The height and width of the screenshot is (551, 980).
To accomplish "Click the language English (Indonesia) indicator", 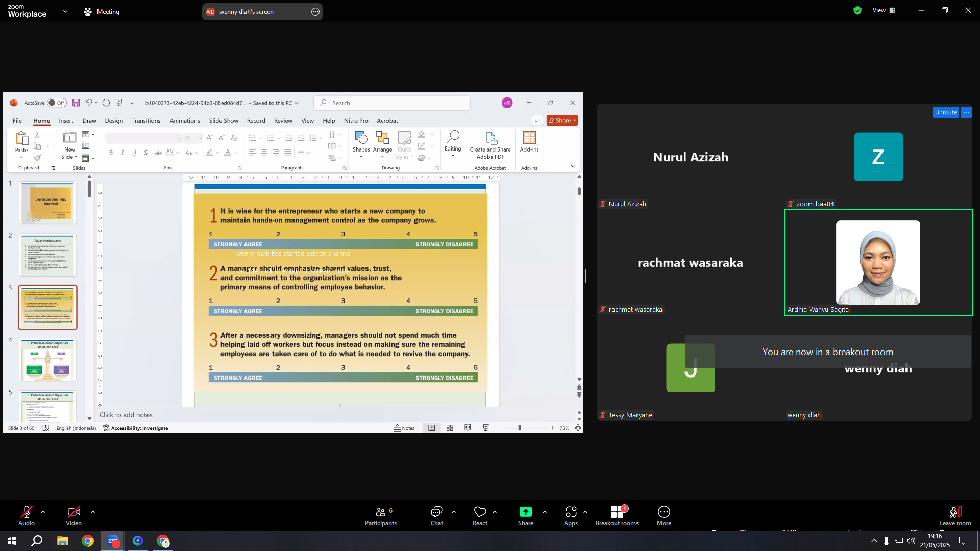I will click(76, 428).
